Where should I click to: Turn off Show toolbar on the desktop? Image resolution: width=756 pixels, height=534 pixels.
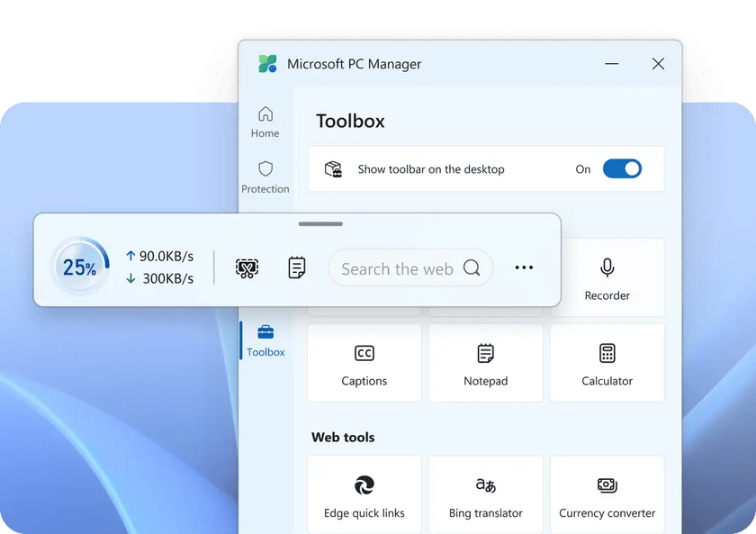pyautogui.click(x=622, y=168)
